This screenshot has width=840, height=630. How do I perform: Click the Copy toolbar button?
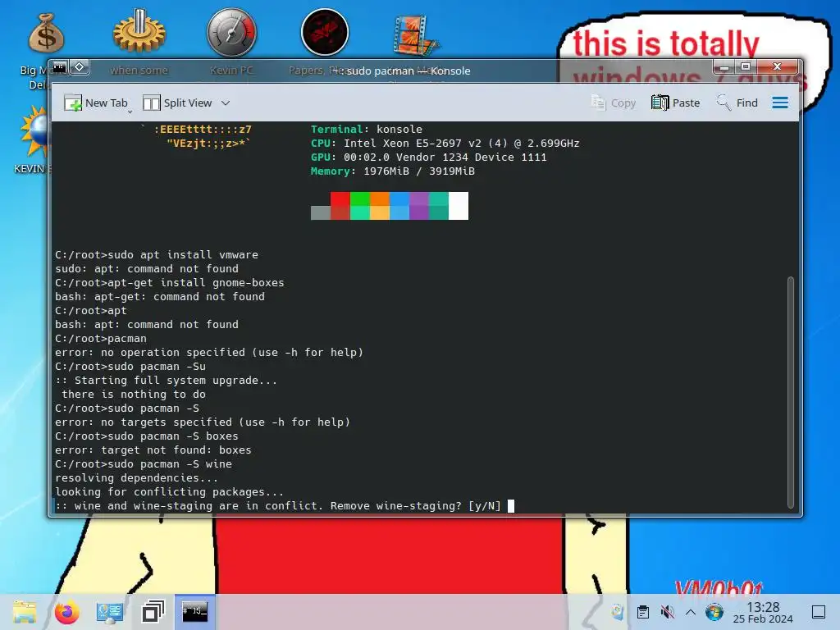613,103
